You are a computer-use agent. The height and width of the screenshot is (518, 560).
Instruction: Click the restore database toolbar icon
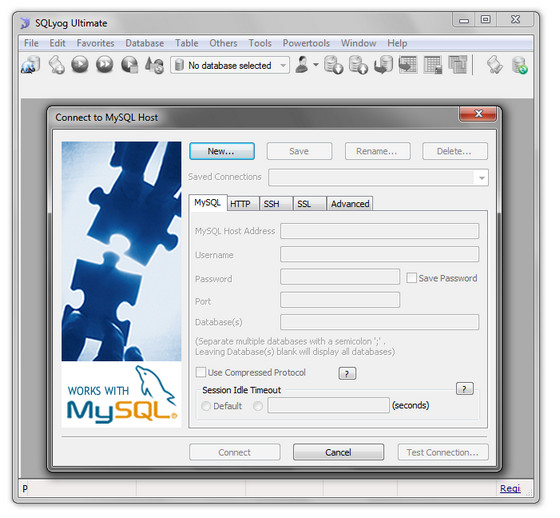(359, 65)
